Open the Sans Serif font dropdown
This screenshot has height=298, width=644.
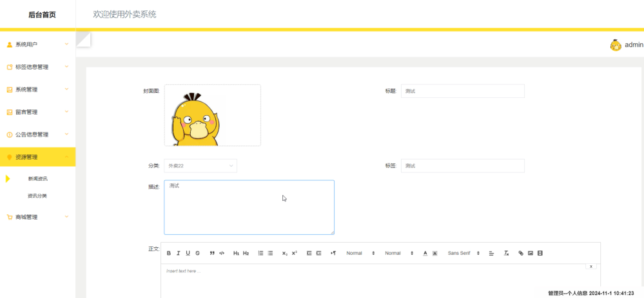pyautogui.click(x=463, y=254)
